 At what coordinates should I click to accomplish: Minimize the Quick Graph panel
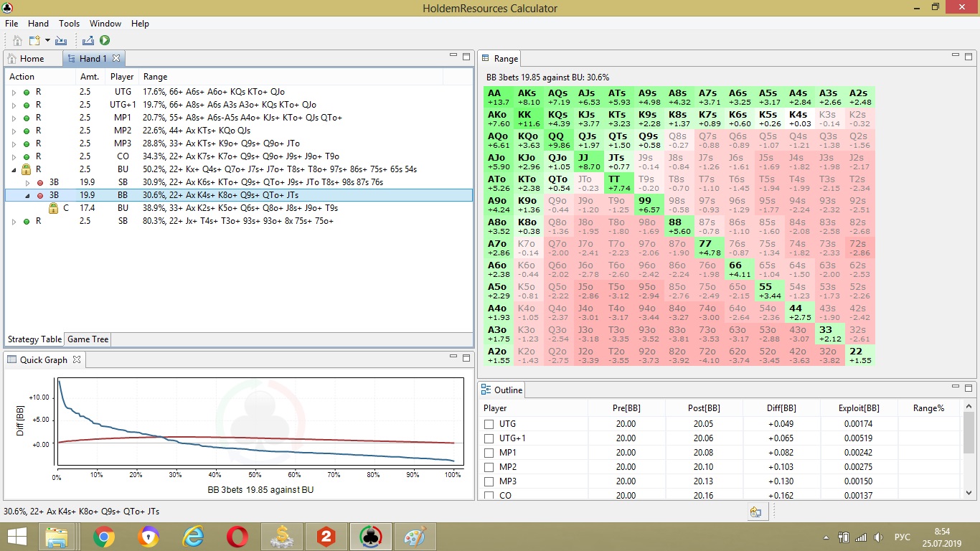(453, 357)
